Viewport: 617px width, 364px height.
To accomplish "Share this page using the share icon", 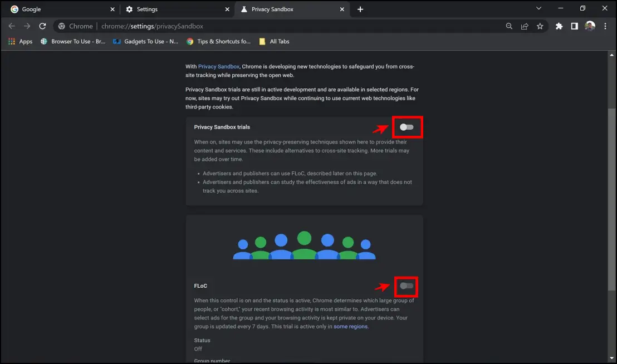I will pos(525,26).
